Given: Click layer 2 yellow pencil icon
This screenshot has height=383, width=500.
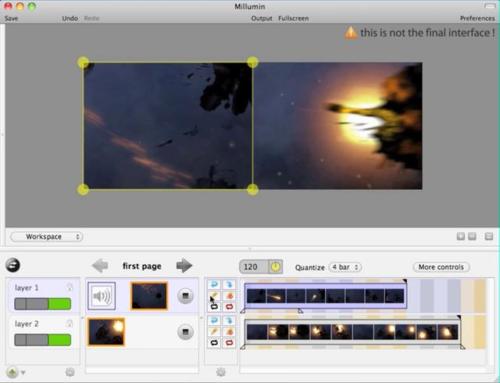Looking at the screenshot, I should click(214, 332).
